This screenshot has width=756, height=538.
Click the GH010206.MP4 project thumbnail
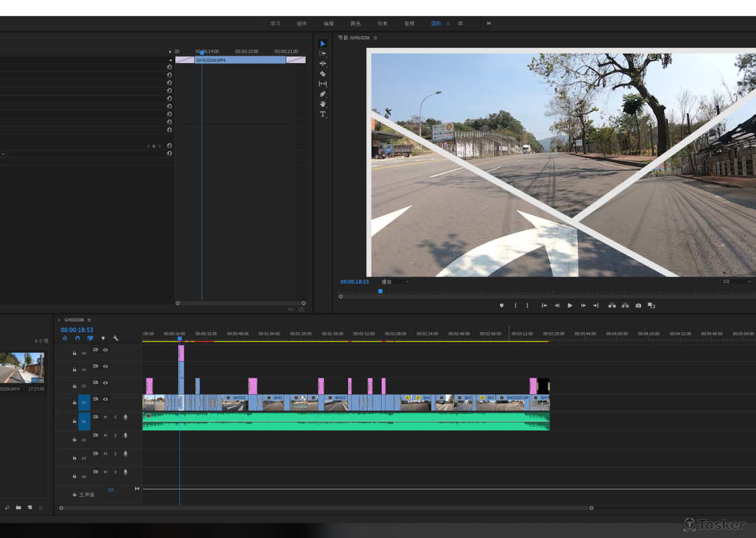pos(22,368)
